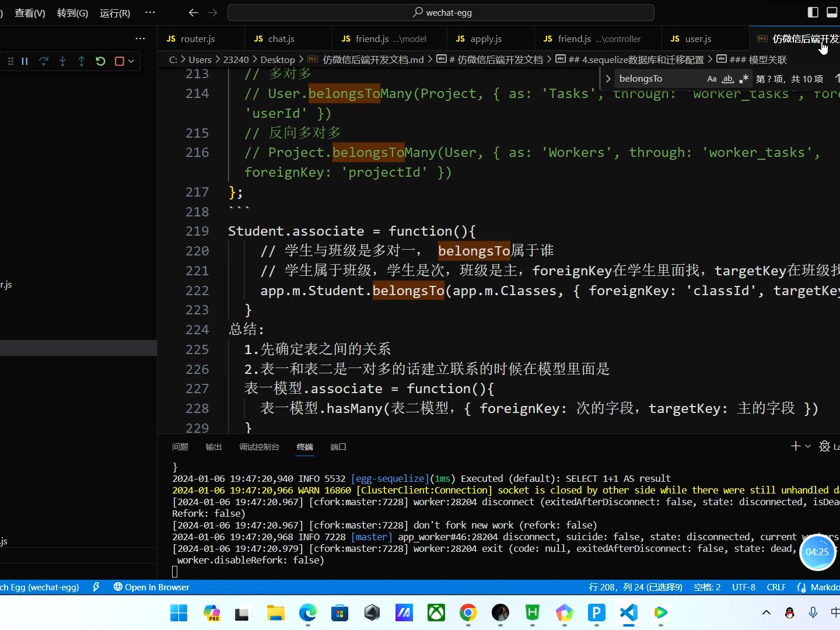
Task: Pause the debug session
Action: click(24, 61)
